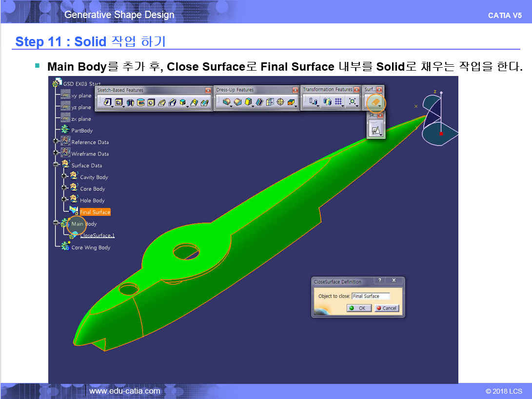Viewport: 532px width, 399px height.
Task: Close the Dress-Up Features toolbar
Action: click(295, 90)
